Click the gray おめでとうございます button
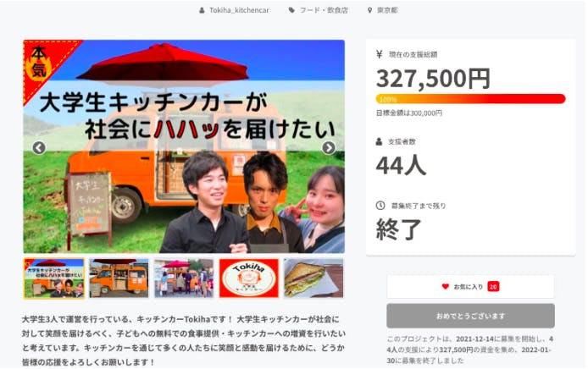Image resolution: width=588 pixels, height=369 pixels. 470,316
